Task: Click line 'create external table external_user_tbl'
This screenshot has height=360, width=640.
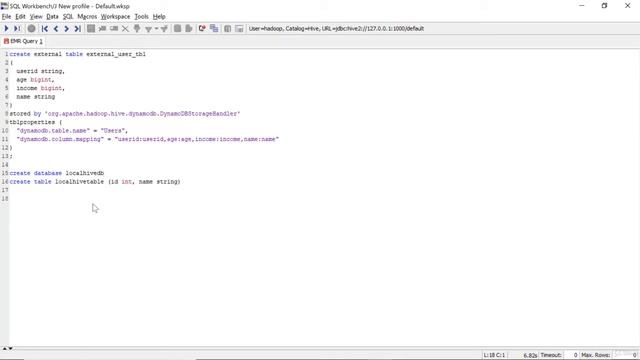Action: (x=78, y=54)
